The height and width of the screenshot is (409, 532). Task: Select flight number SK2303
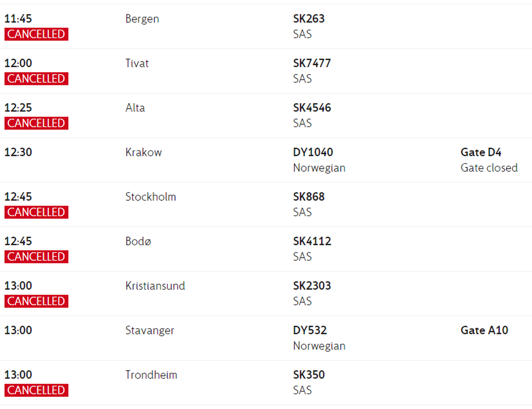pos(312,286)
